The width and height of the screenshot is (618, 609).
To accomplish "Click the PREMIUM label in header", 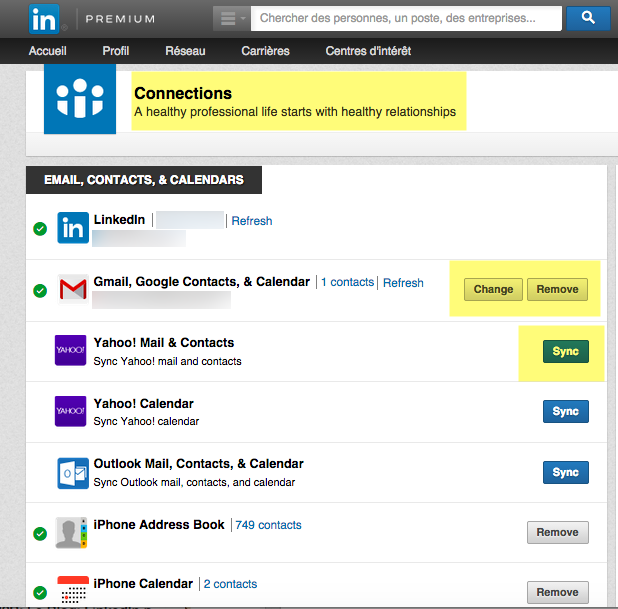I will [120, 19].
